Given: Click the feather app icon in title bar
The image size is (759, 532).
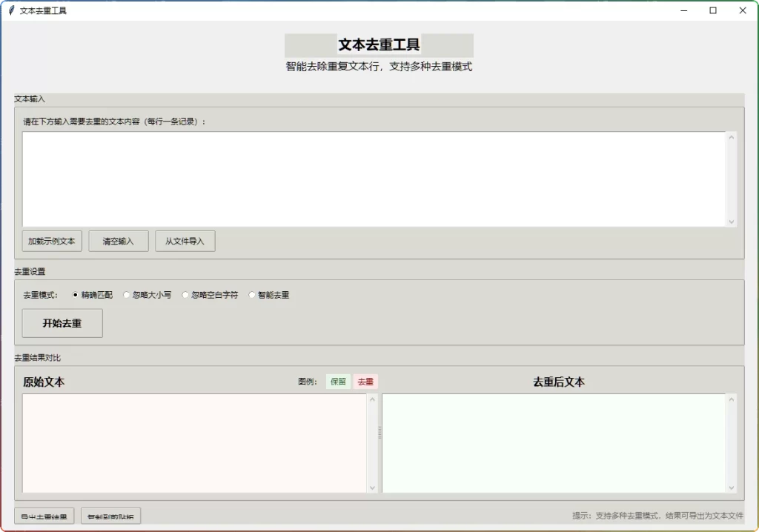Looking at the screenshot, I should click(11, 10).
